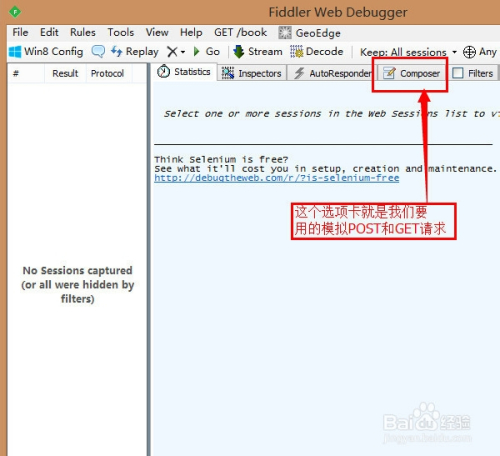Toggle Stream mode arrow icon
Viewport: 500px width, 456px height.
(238, 52)
